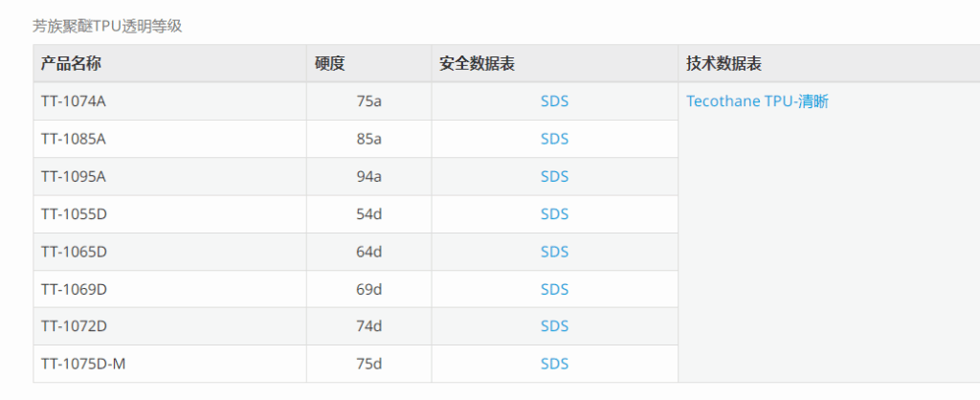Open the SDS link for TT-1085A

coord(554,139)
